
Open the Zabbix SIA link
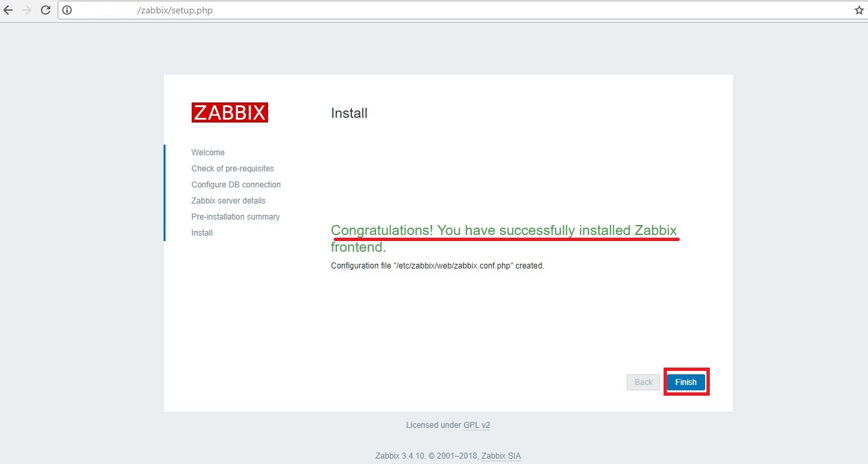[501, 456]
